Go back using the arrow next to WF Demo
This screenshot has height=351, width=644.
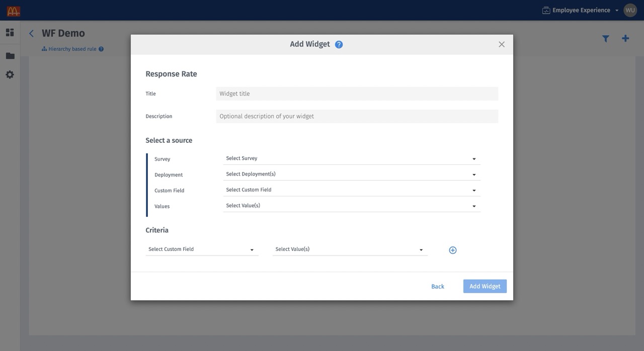(x=31, y=33)
